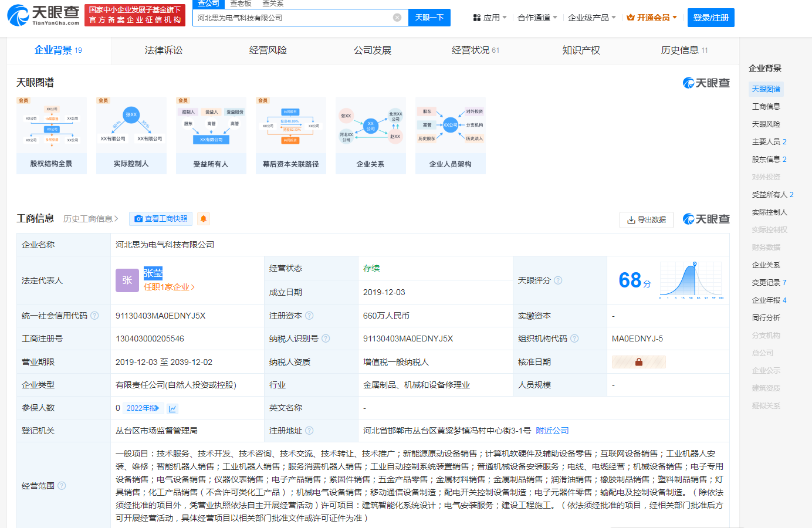This screenshot has height=528, width=812.
Task: Open the 企业人员架构 thumbnail
Action: pyautogui.click(x=451, y=136)
